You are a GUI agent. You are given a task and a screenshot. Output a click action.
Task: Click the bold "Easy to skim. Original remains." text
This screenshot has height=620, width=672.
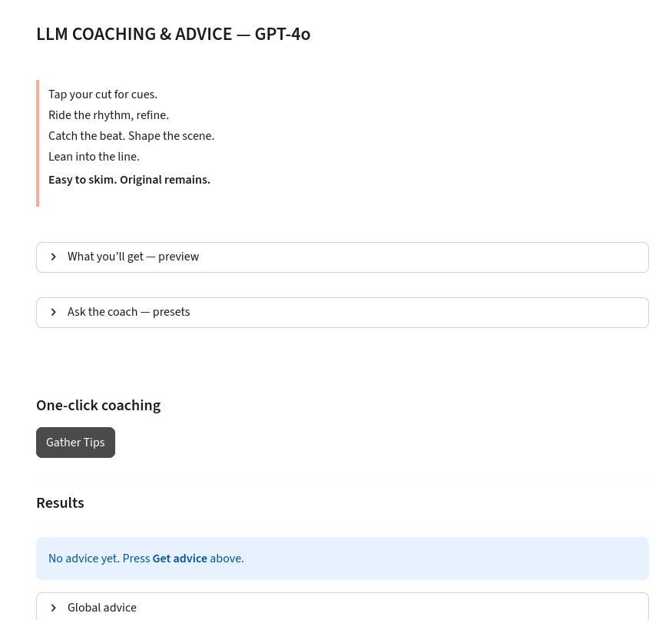tap(129, 180)
